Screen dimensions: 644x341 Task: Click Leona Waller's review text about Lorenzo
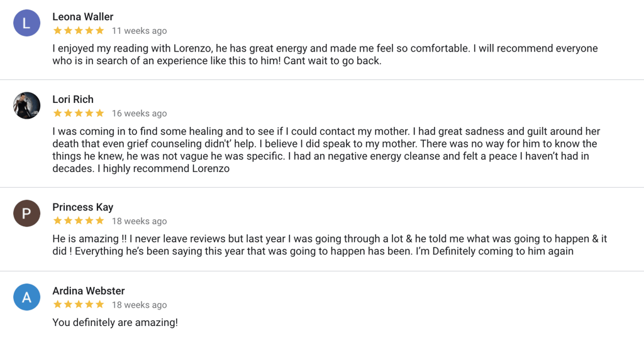click(325, 55)
